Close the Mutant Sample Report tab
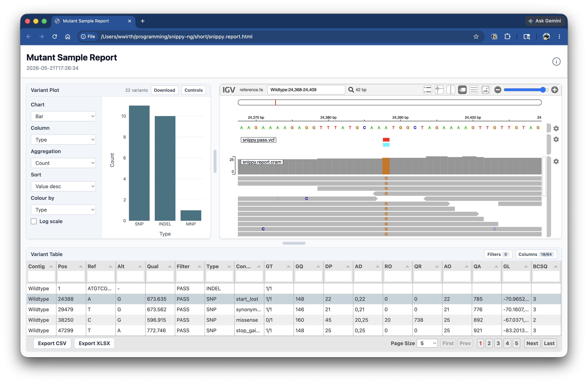Viewport: 588px width, 384px height. [129, 21]
